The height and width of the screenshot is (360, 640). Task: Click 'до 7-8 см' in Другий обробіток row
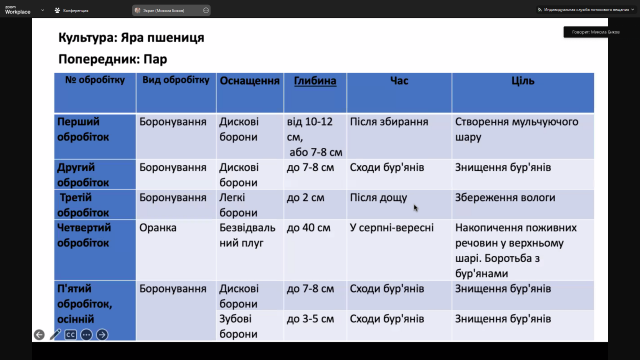click(x=315, y=174)
